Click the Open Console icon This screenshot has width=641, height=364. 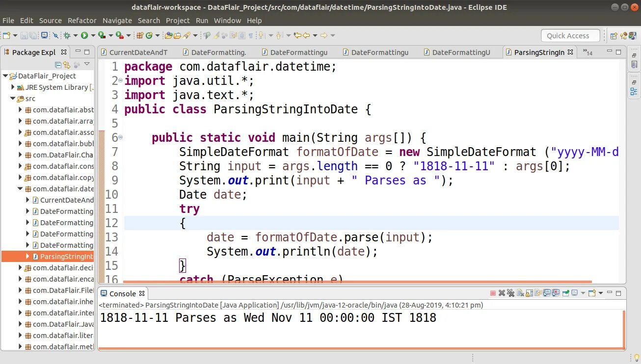coord(592,293)
